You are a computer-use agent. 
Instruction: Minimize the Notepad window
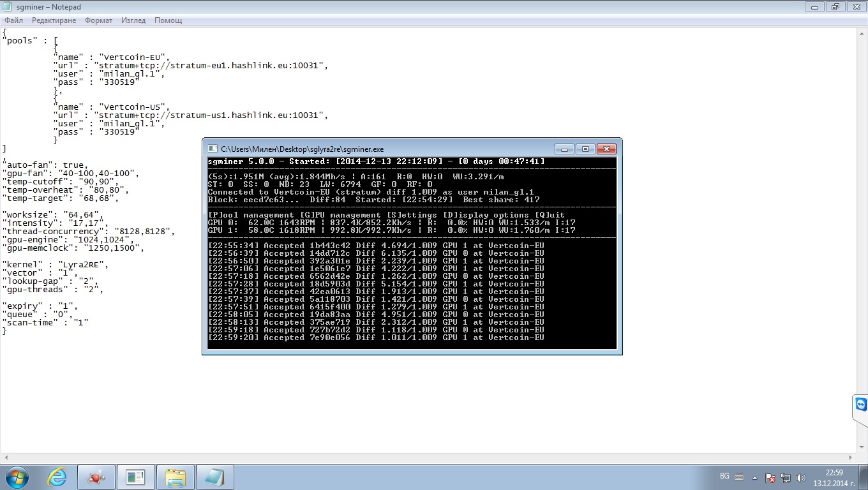814,7
